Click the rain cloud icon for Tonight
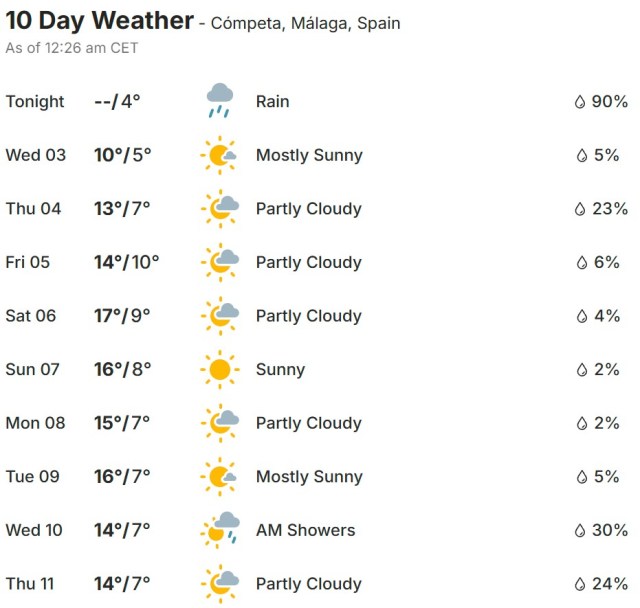 click(x=220, y=101)
